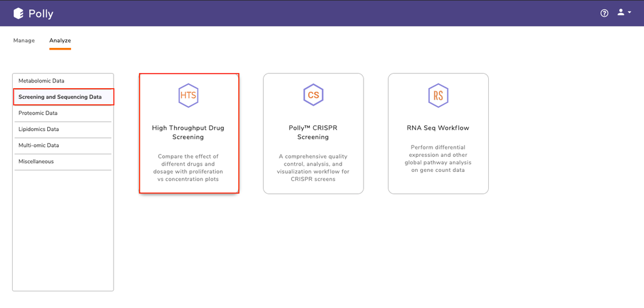Click the CS hexagon icon
The height and width of the screenshot is (308, 644).
(313, 96)
